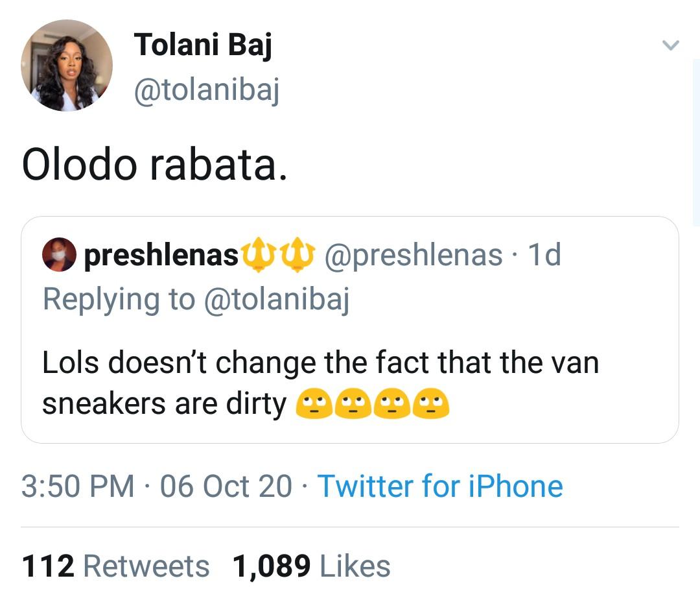Click the preshlenas display name
700x600 pixels.
[161, 255]
